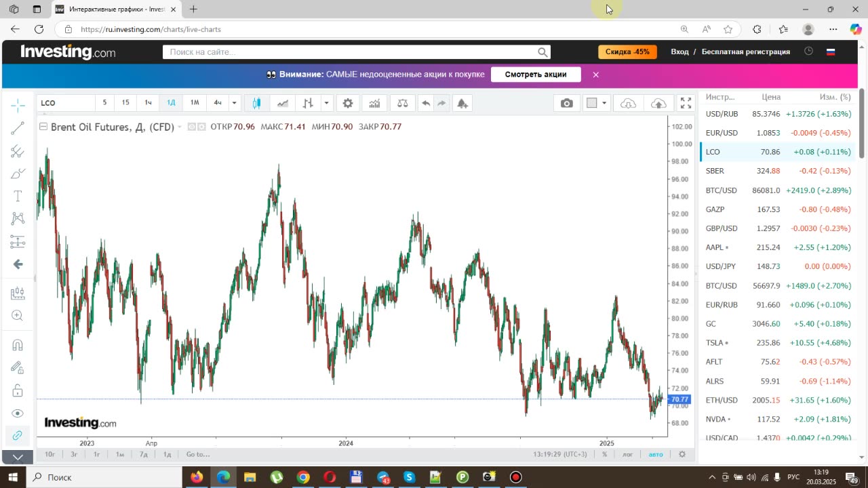Collapse the Brent Oil Futures legend
Viewport: 868px width, 488px height.
pos(43,127)
